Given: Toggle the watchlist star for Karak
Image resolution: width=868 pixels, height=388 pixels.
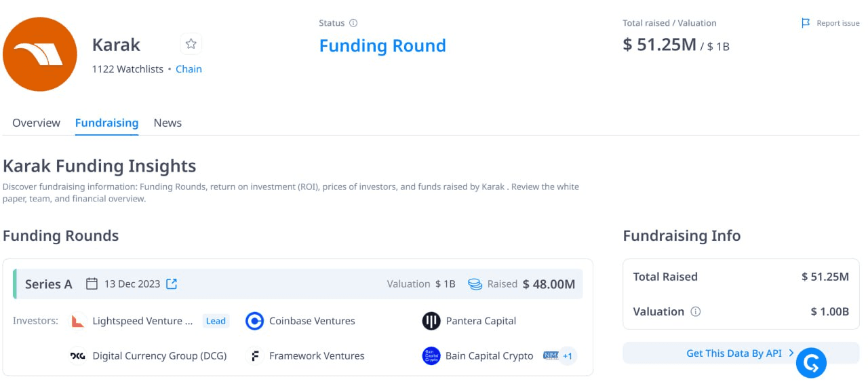Looking at the screenshot, I should tap(191, 44).
